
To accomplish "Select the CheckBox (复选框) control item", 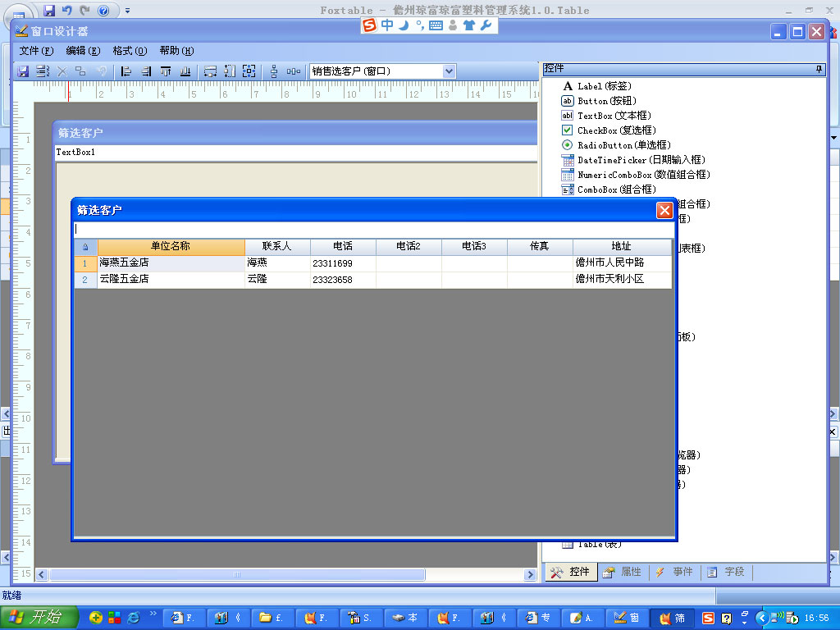I will tap(615, 130).
